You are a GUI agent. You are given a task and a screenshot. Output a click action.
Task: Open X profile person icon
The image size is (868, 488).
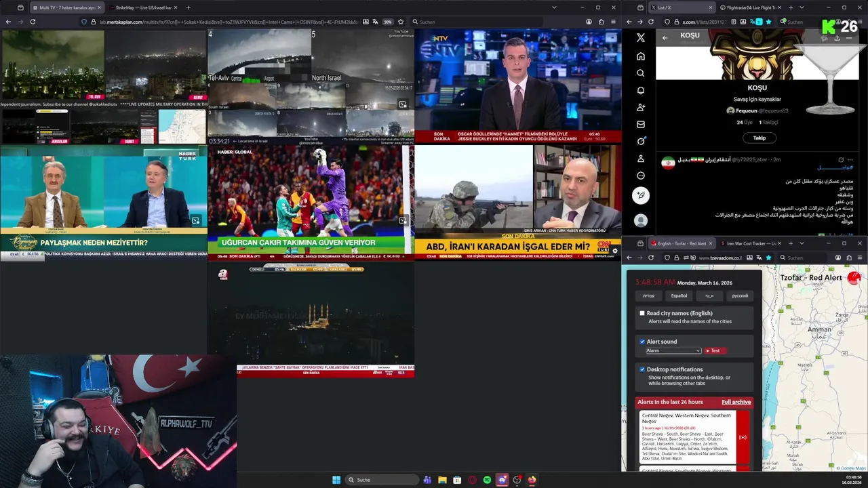[641, 158]
